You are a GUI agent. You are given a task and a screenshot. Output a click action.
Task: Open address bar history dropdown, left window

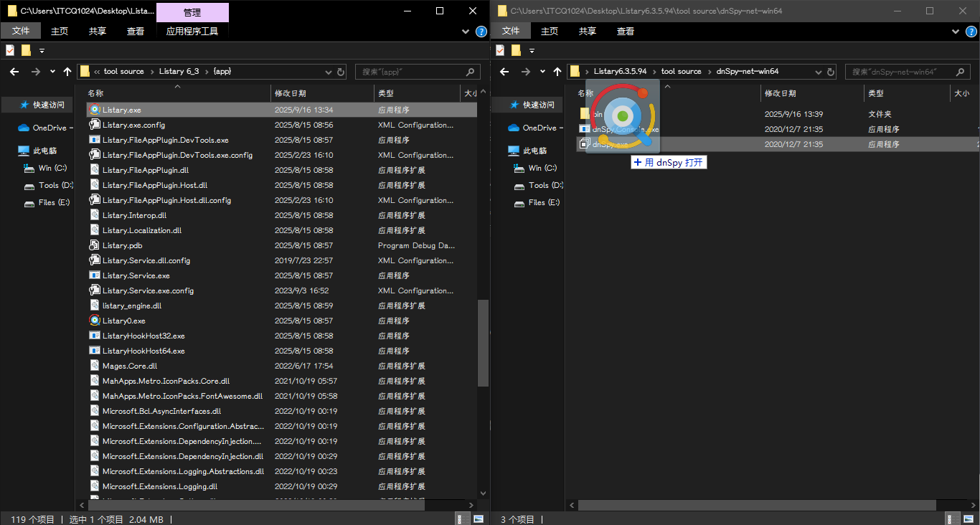click(328, 72)
